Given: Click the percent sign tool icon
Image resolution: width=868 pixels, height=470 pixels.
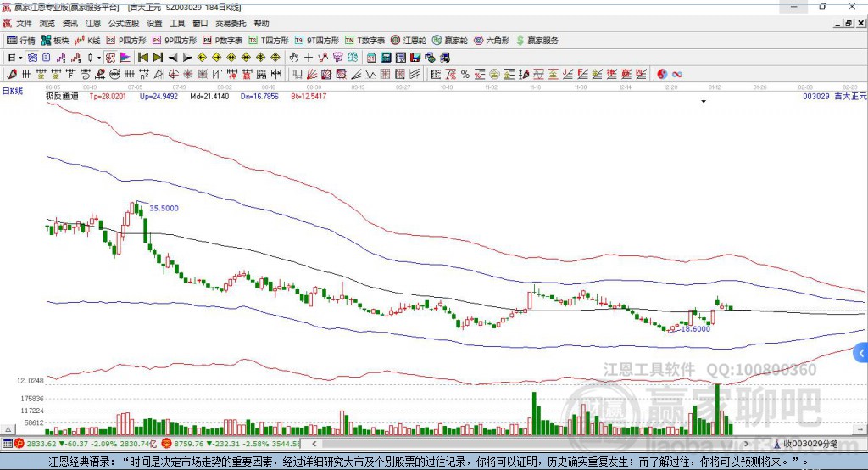Looking at the screenshot, I should tap(465, 75).
